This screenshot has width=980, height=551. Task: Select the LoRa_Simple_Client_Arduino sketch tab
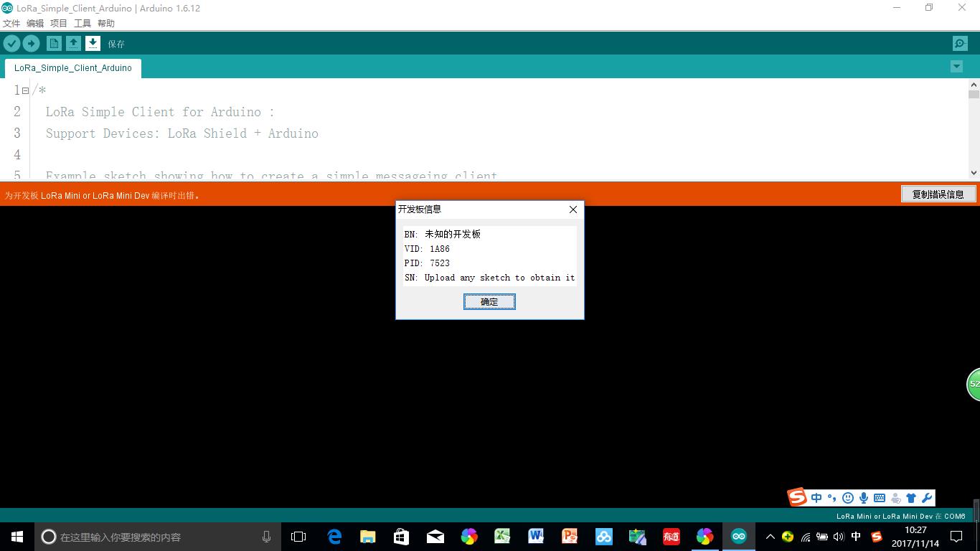73,68
